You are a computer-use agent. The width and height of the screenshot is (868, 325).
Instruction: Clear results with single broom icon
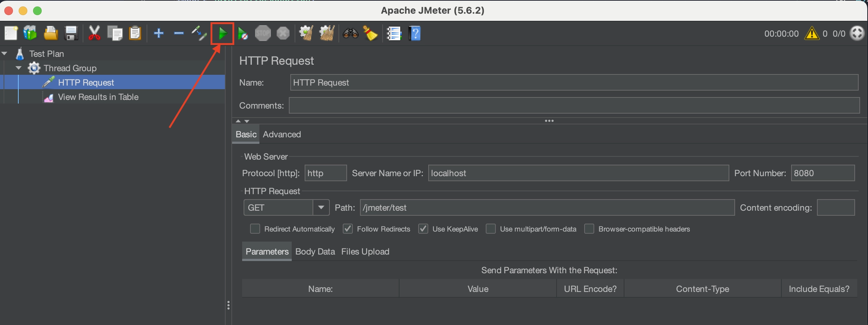pos(306,33)
